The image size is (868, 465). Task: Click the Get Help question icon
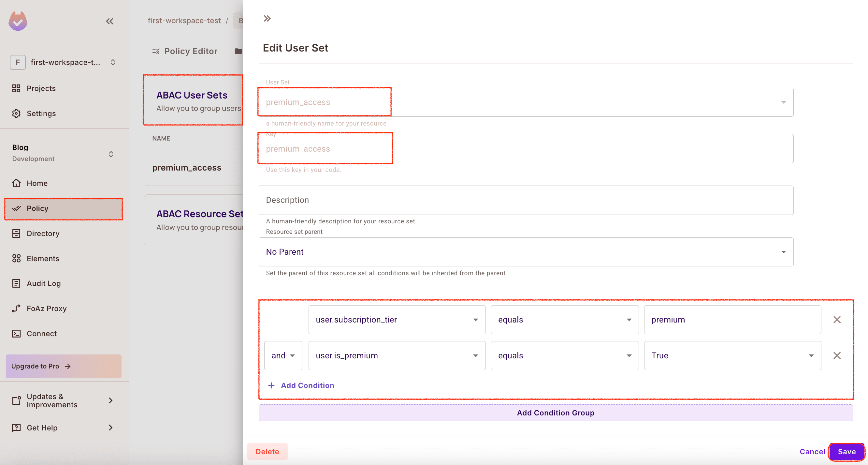coord(16,427)
